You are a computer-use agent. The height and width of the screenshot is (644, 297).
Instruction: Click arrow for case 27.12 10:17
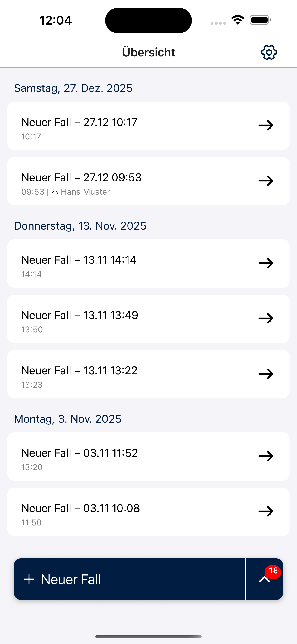click(x=266, y=126)
